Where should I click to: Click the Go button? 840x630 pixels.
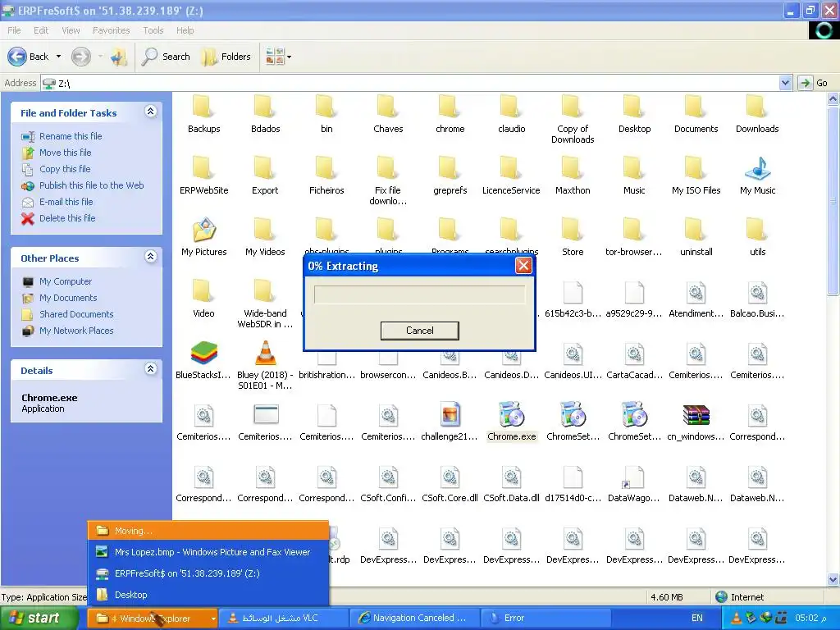click(813, 83)
